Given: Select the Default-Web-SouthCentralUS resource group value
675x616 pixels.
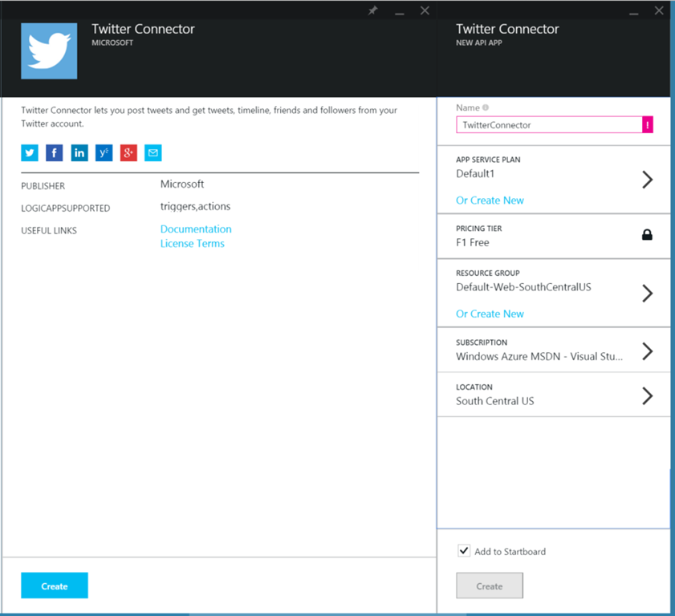Looking at the screenshot, I should click(x=523, y=287).
